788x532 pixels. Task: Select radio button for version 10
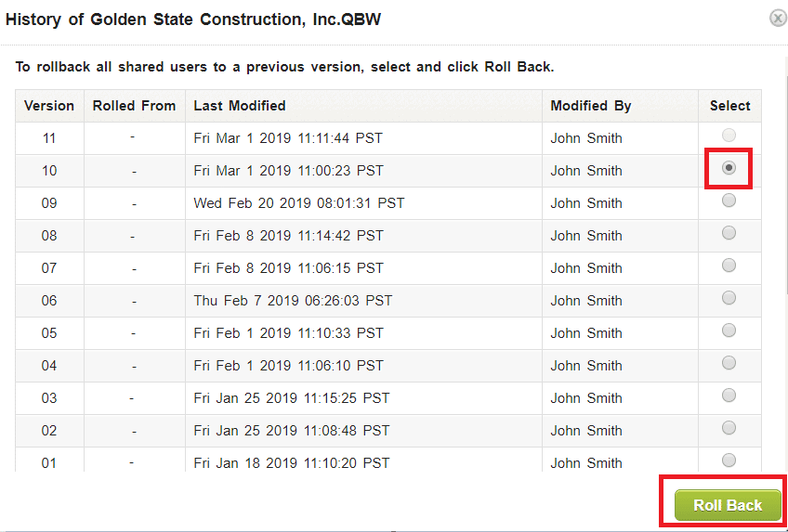coord(729,168)
